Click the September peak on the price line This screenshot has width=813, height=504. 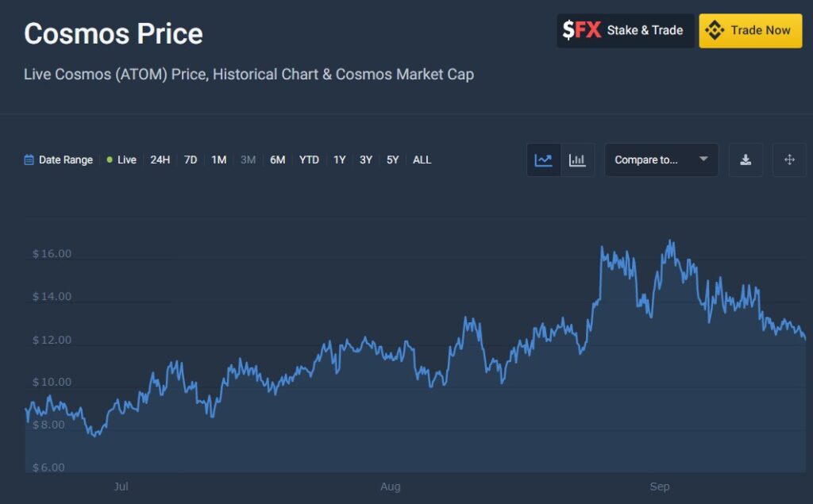pos(672,241)
